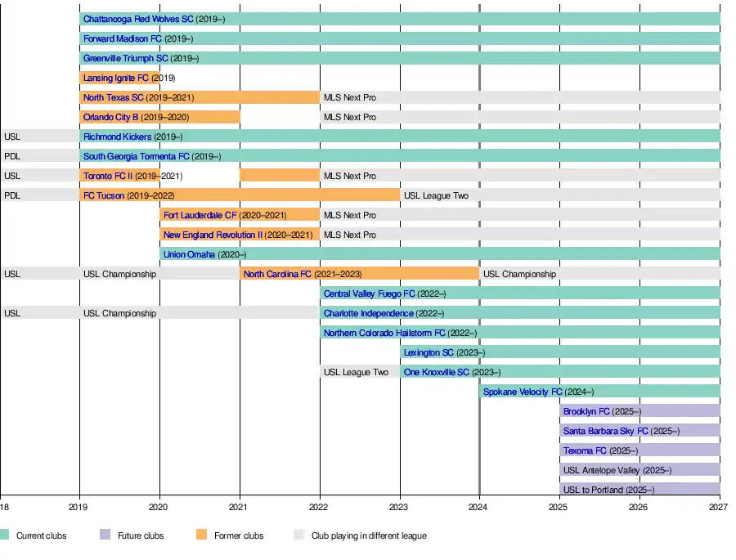The height and width of the screenshot is (560, 736).
Task: Click the Forward Madison FC link
Action: coord(122,38)
